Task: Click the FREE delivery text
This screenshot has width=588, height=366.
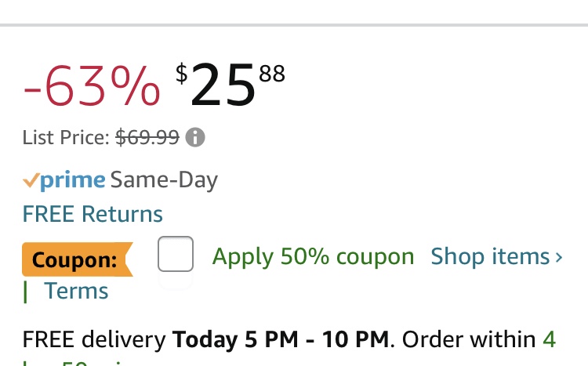Action: [94, 340]
